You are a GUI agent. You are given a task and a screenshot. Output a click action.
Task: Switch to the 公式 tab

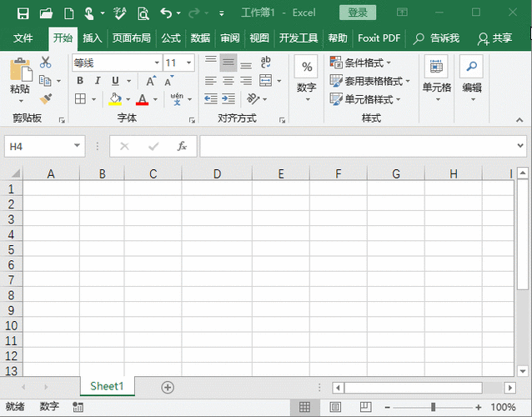[171, 38]
